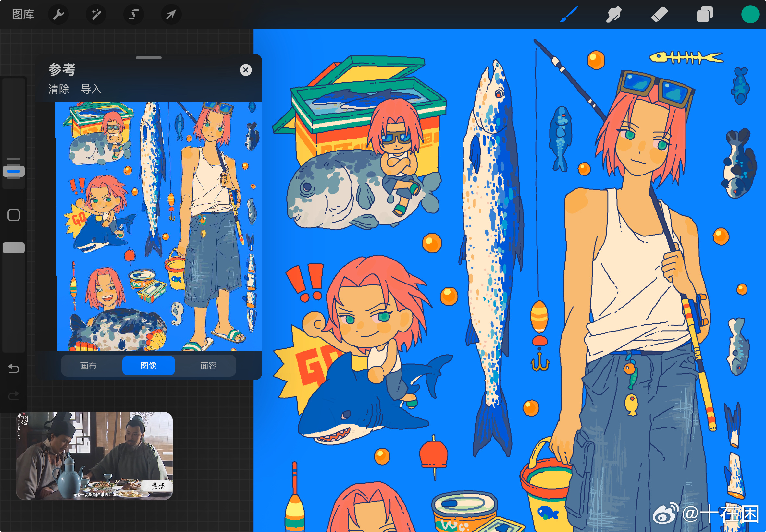The width and height of the screenshot is (766, 532).
Task: Select the Brush tool
Action: point(569,14)
